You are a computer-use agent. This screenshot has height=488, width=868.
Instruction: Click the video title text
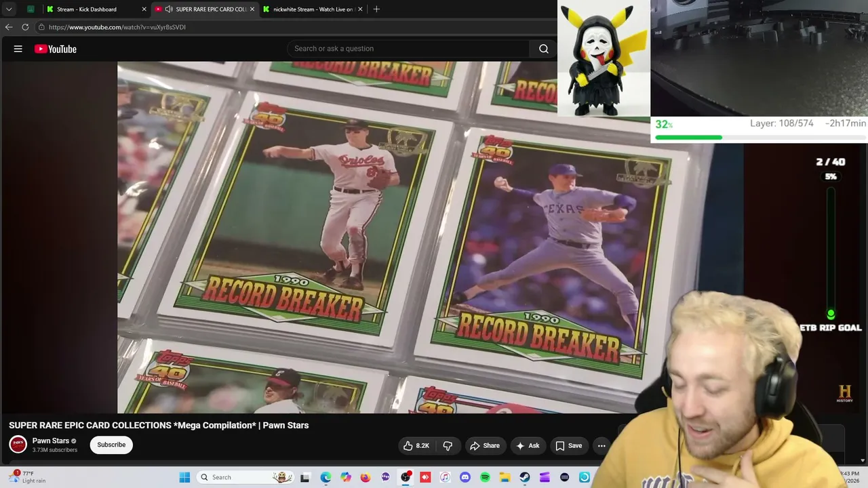[159, 425]
